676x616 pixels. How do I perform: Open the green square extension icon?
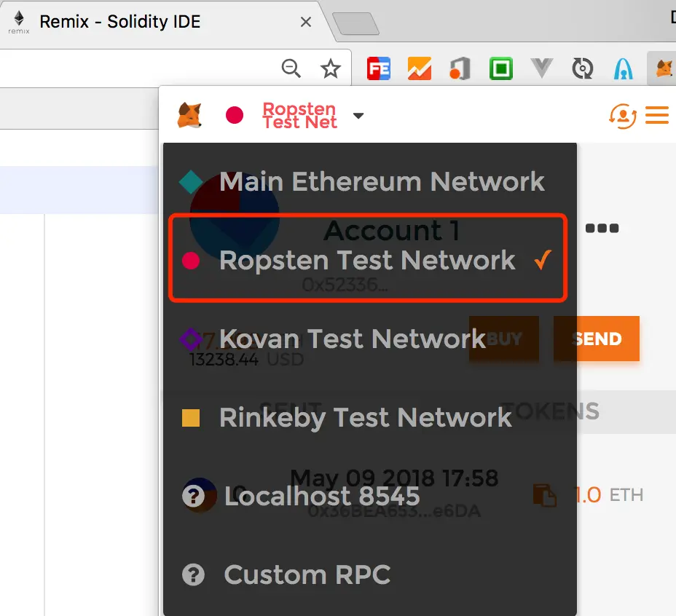501,68
